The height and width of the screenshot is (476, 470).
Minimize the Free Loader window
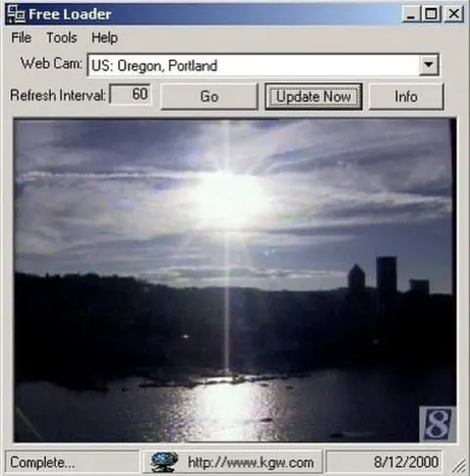pyautogui.click(x=411, y=14)
